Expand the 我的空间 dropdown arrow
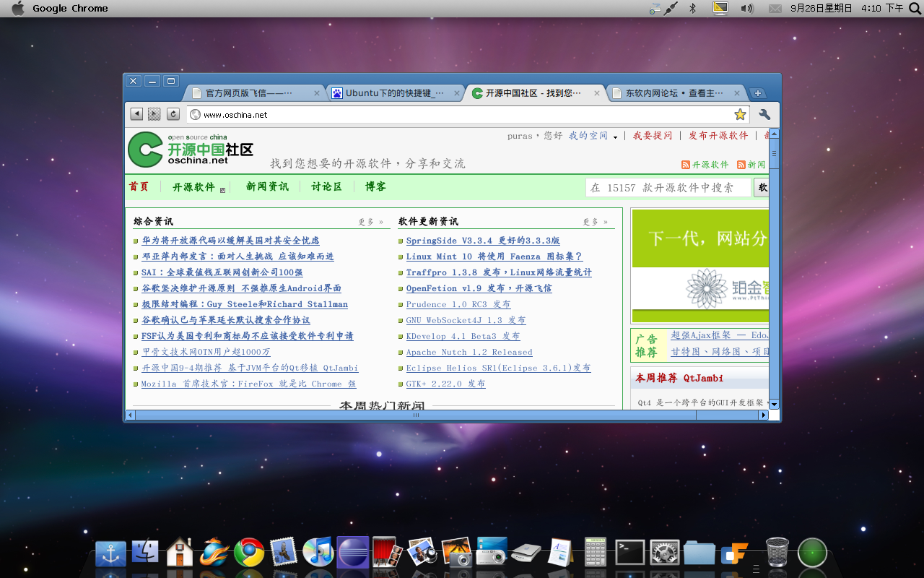 615,137
